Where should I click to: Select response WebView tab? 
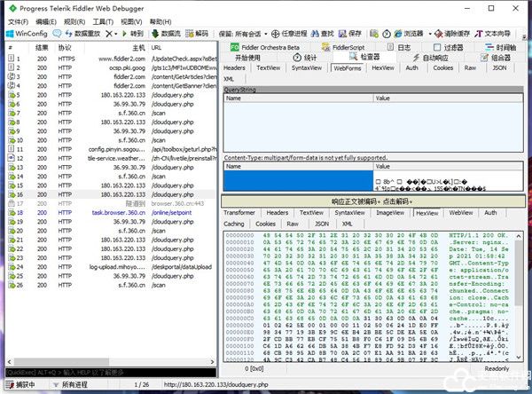tap(461, 213)
